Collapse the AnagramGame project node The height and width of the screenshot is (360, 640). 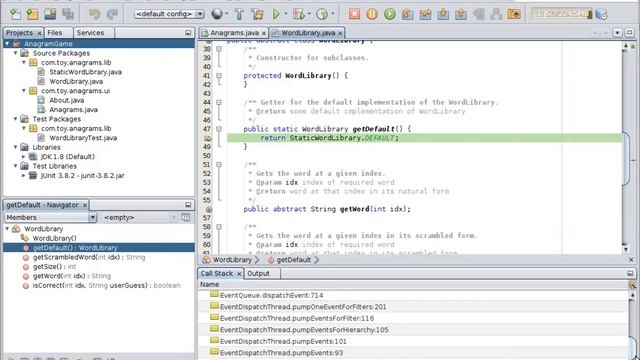click(x=7, y=44)
